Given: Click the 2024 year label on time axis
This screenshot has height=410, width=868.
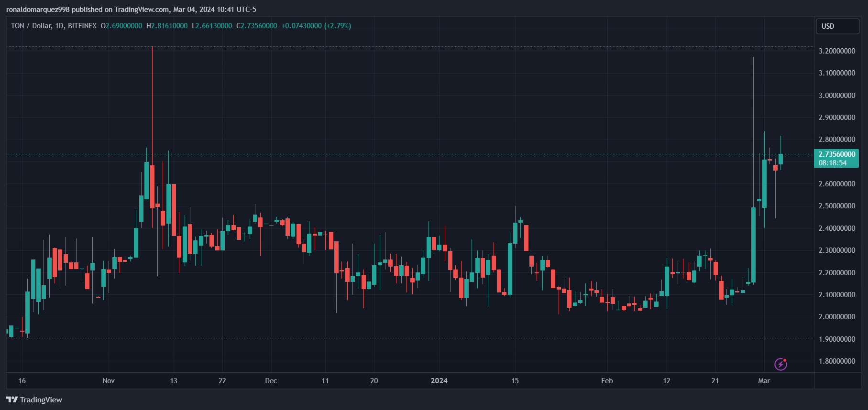Looking at the screenshot, I should [x=439, y=381].
